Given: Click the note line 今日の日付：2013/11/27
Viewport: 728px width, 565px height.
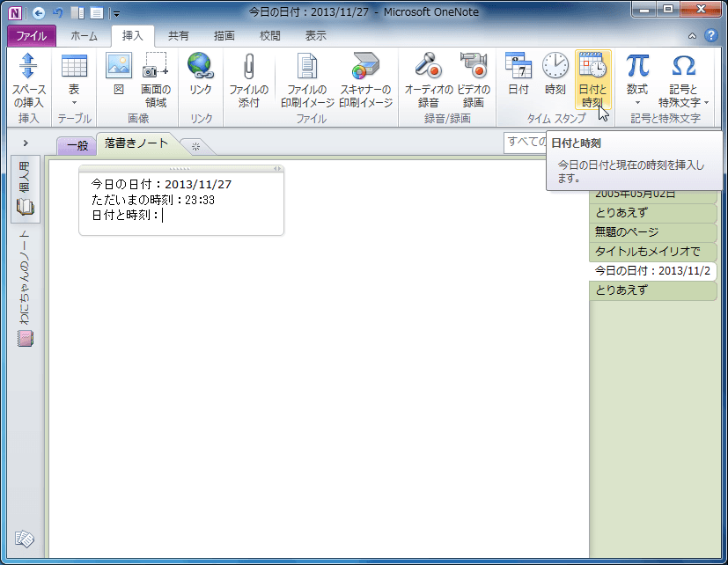Looking at the screenshot, I should [x=161, y=184].
